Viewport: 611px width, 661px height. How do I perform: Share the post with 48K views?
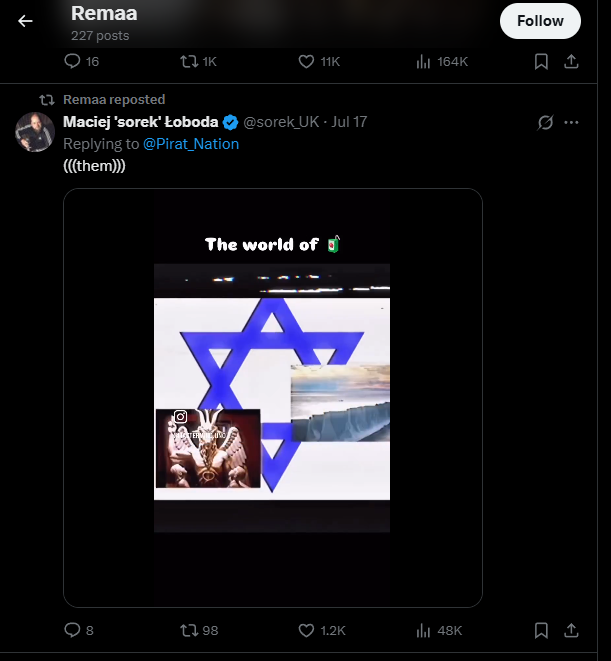[571, 630]
